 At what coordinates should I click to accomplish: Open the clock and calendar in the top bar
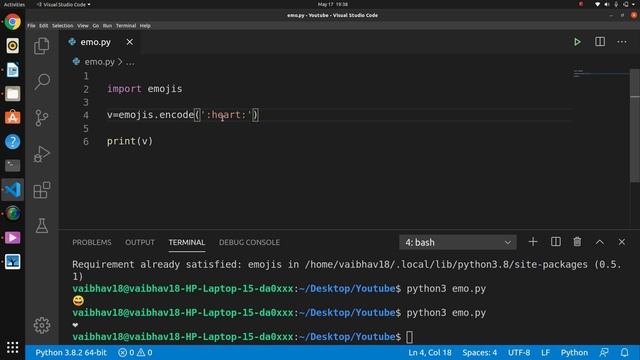tap(333, 4)
